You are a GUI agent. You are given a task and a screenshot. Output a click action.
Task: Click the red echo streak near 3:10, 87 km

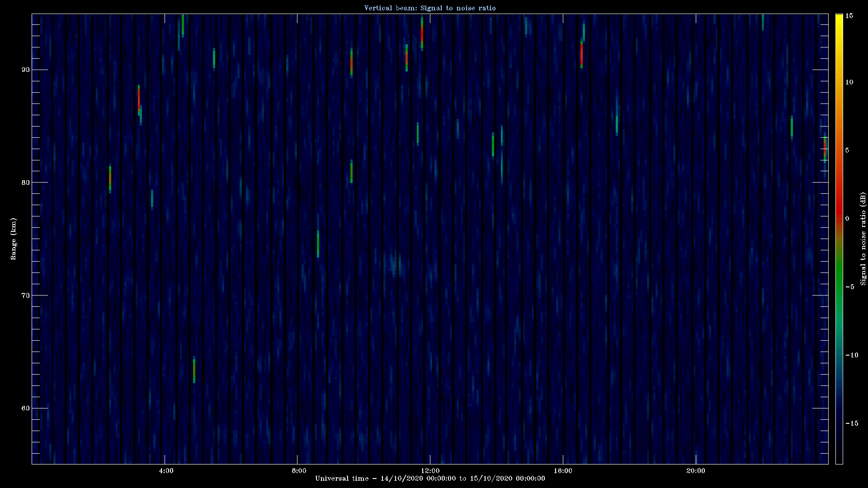(x=139, y=99)
